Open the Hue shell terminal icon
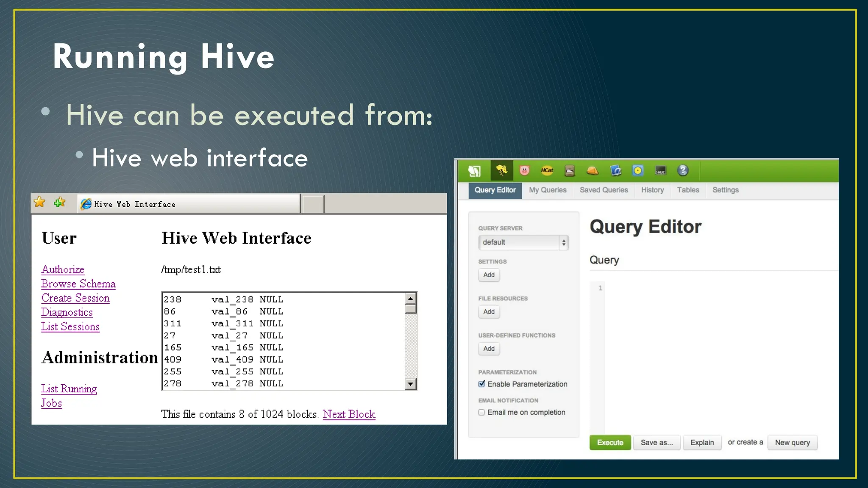 [660, 171]
